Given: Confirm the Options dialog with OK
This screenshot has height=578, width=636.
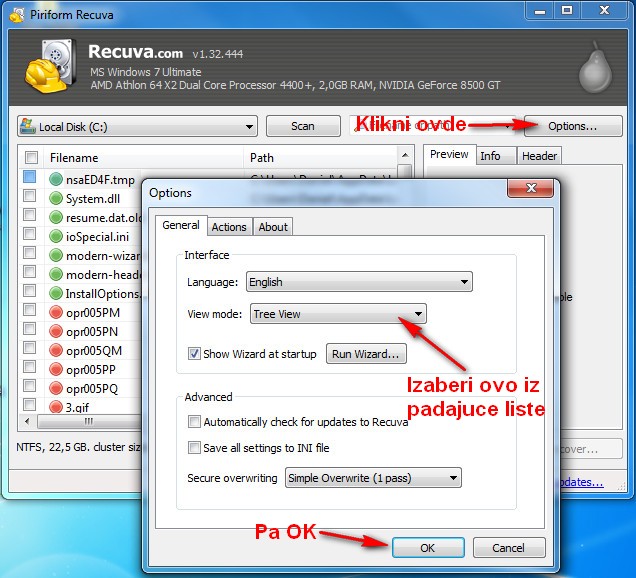Looking at the screenshot, I should click(x=428, y=548).
